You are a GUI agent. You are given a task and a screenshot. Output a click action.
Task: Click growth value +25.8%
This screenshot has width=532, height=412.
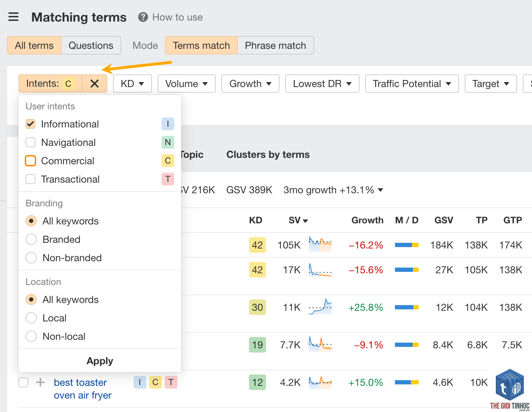pyautogui.click(x=366, y=307)
